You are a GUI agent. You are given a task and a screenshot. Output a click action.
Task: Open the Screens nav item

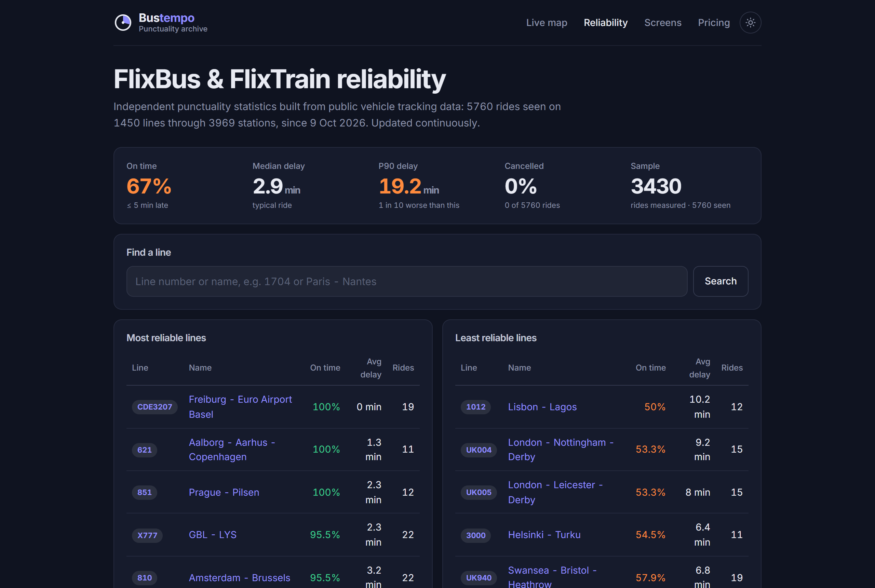pyautogui.click(x=662, y=23)
